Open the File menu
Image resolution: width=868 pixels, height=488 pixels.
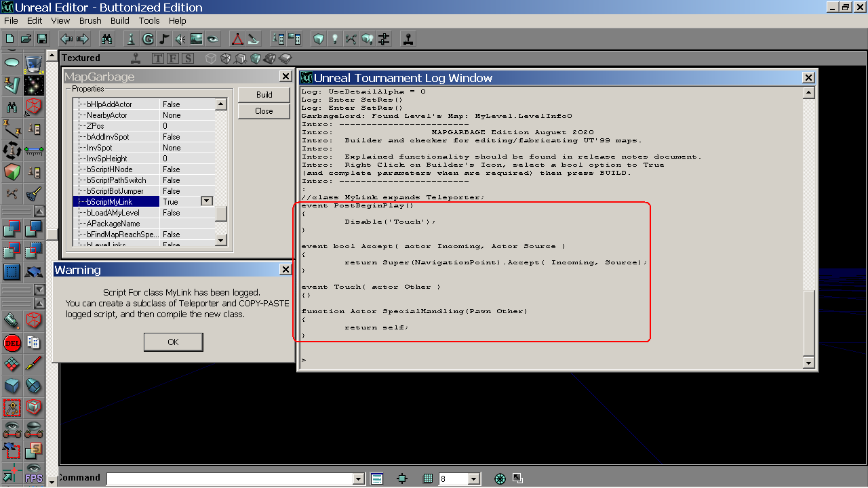[11, 20]
